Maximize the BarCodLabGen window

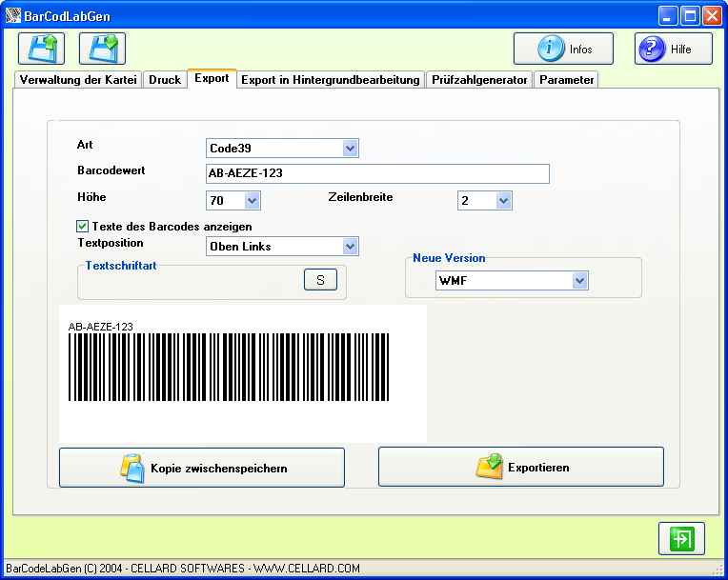click(690, 16)
